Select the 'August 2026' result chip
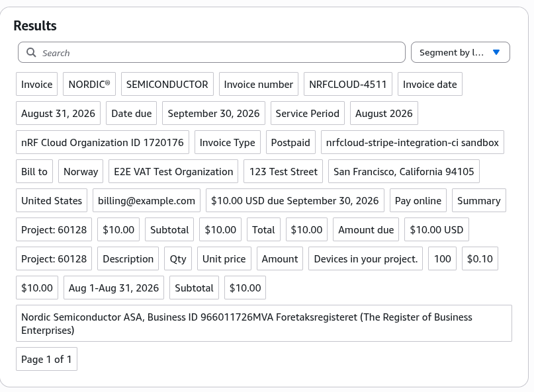This screenshot has height=392, width=534. coord(384,113)
